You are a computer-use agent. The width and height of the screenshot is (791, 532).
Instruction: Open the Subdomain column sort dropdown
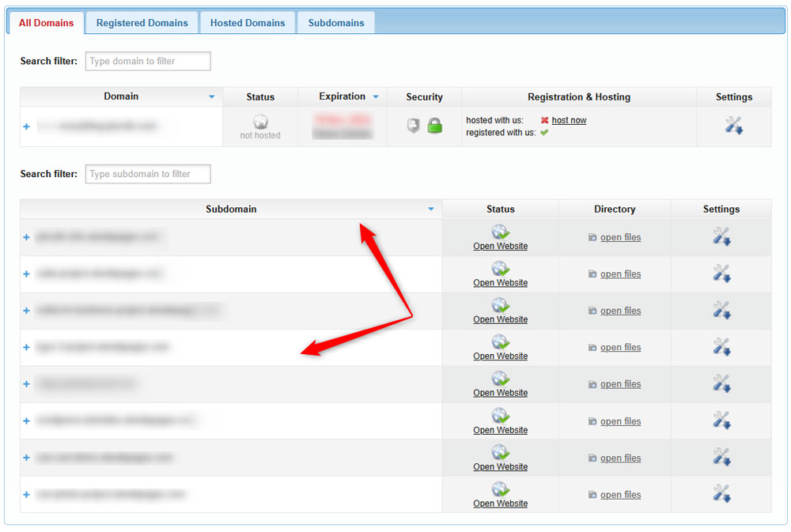(431, 209)
